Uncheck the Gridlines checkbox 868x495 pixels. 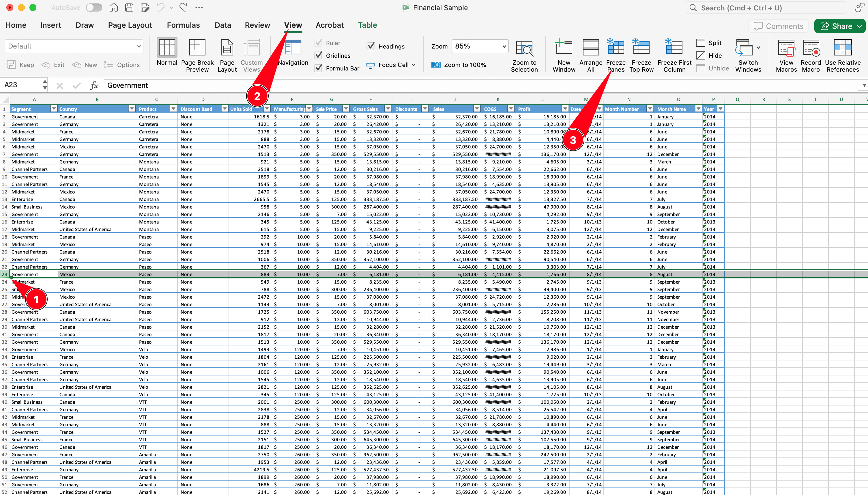(319, 55)
